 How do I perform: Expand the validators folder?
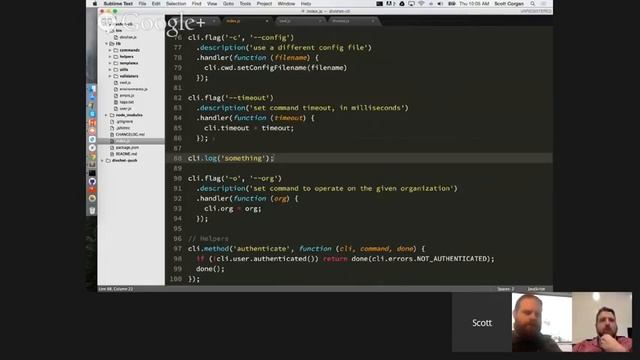pos(110,76)
